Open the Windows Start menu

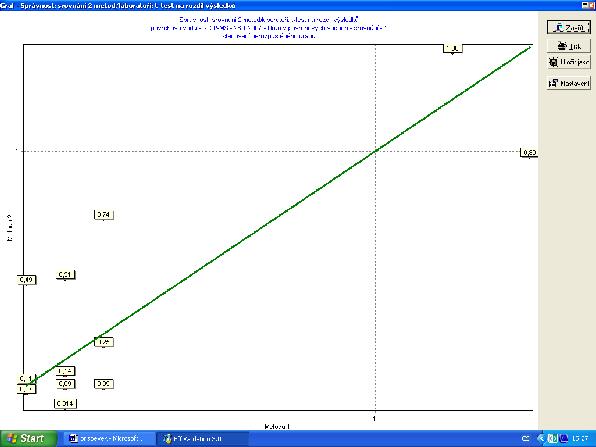[28, 439]
